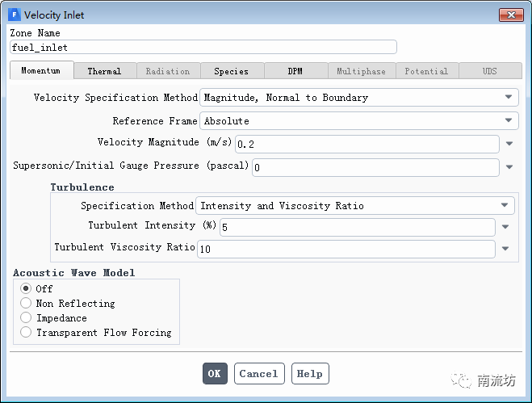This screenshot has width=532, height=403.
Task: Open Help for Velocity Inlet
Action: [310, 374]
